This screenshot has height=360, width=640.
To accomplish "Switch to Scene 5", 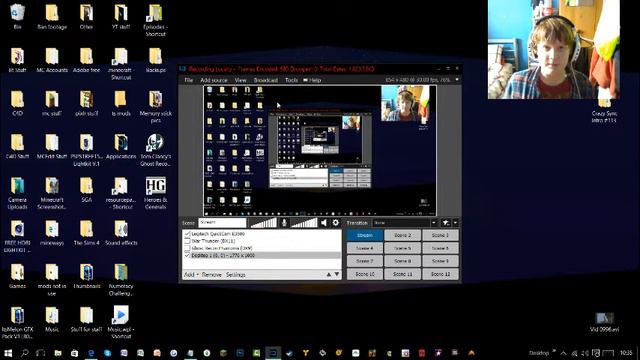I will 402,248.
